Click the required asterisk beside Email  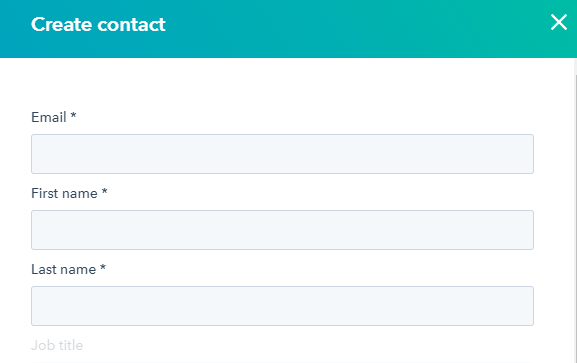point(73,115)
